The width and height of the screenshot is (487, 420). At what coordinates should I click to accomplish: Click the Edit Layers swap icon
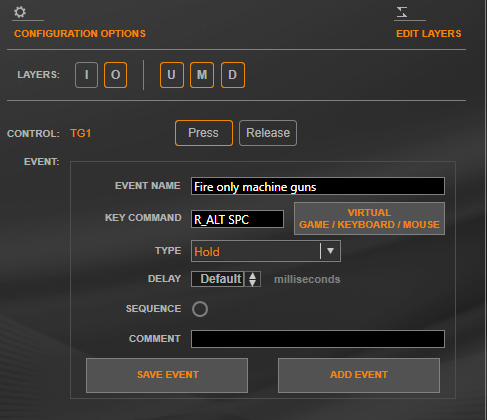point(402,12)
